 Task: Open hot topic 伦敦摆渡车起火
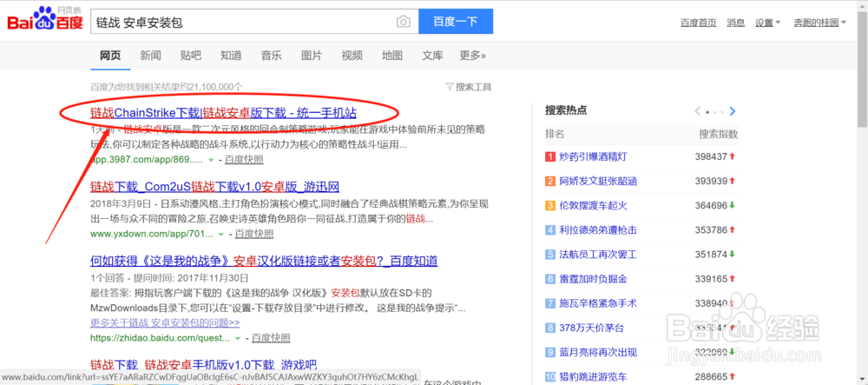tap(593, 205)
